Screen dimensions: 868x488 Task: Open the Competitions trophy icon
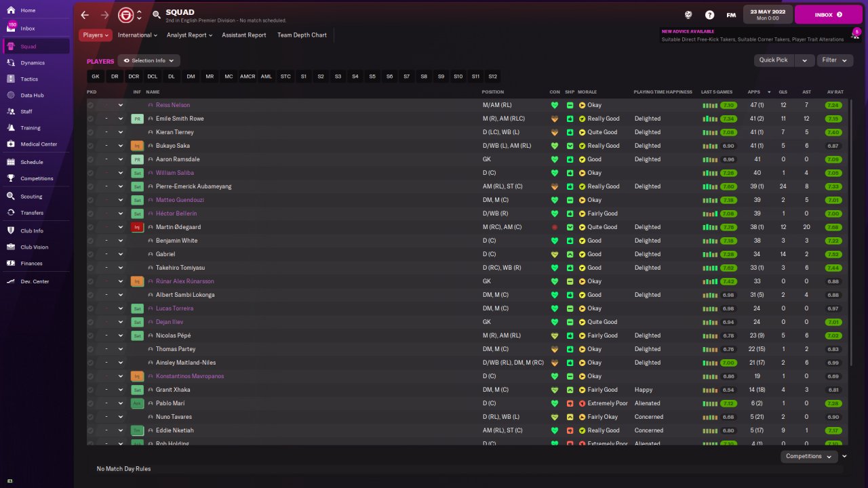point(11,178)
